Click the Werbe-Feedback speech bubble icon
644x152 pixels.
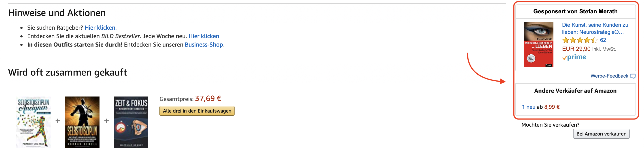click(x=634, y=76)
